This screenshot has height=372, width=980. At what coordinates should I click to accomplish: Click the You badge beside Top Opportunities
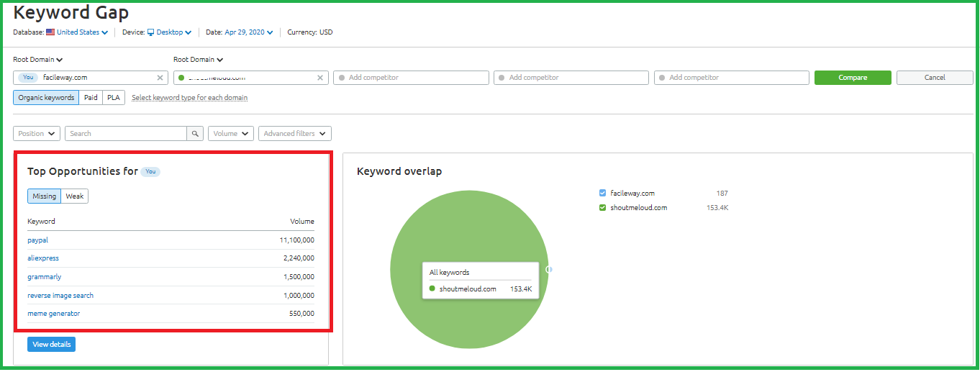(x=150, y=172)
